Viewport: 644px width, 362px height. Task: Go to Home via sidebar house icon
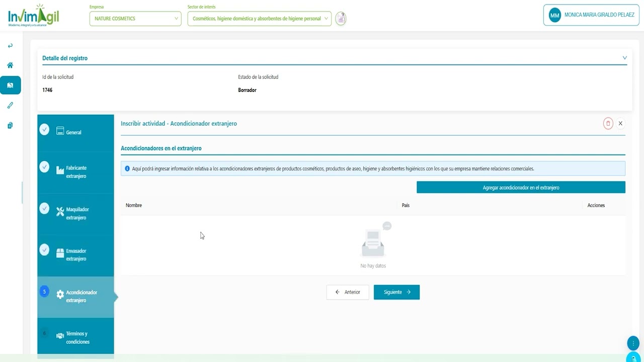(x=10, y=65)
